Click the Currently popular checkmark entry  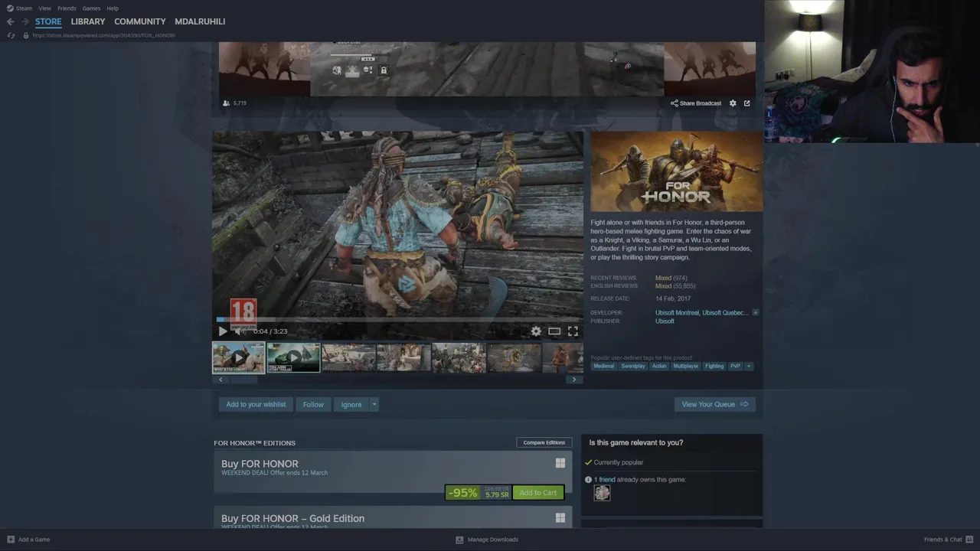click(x=614, y=462)
